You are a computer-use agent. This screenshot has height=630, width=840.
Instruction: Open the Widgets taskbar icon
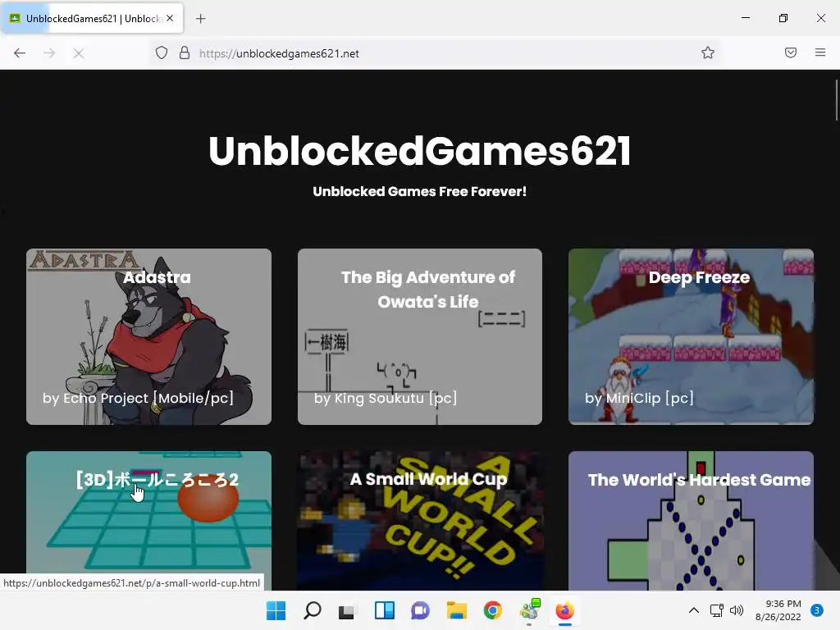[384, 610]
